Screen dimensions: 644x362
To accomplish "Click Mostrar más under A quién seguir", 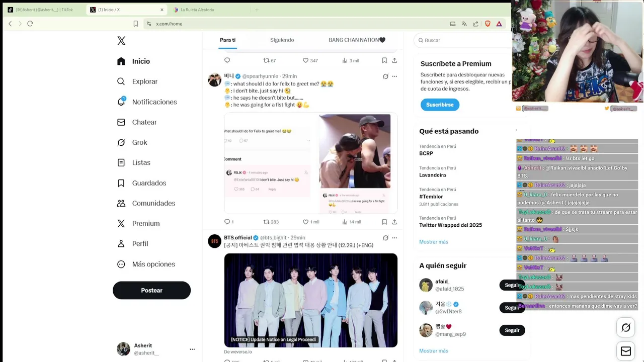I will tap(434, 351).
